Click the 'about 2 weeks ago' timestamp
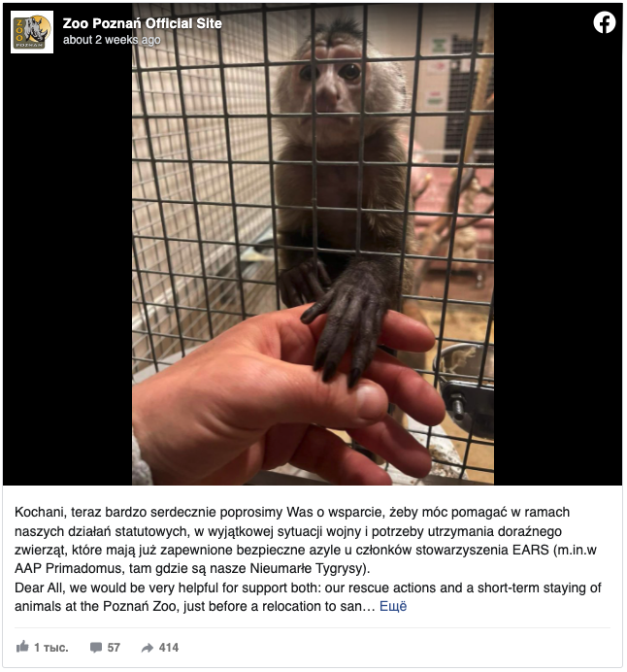 coord(112,40)
